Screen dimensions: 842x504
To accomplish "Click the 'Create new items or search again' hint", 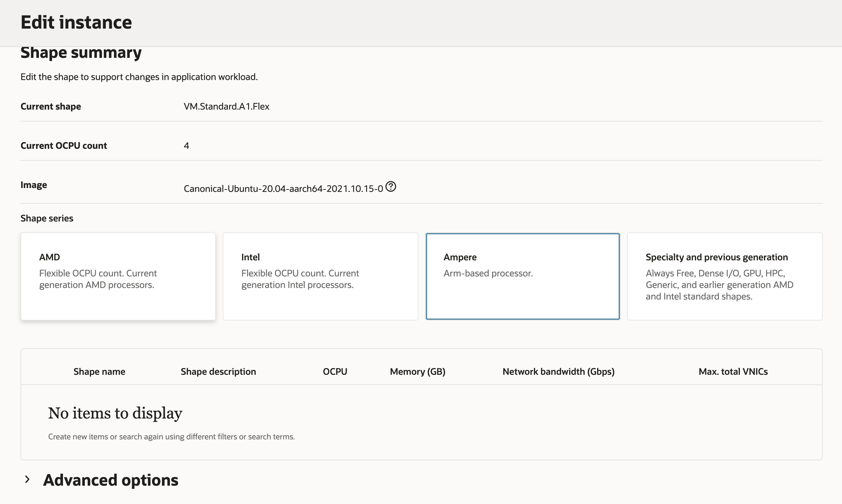I will (x=172, y=437).
